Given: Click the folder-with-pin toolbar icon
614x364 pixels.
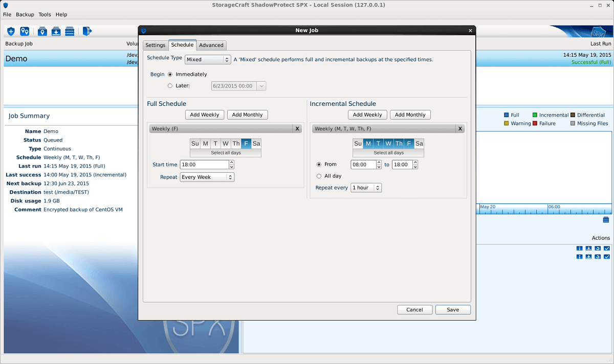Looking at the screenshot, I should [42, 32].
